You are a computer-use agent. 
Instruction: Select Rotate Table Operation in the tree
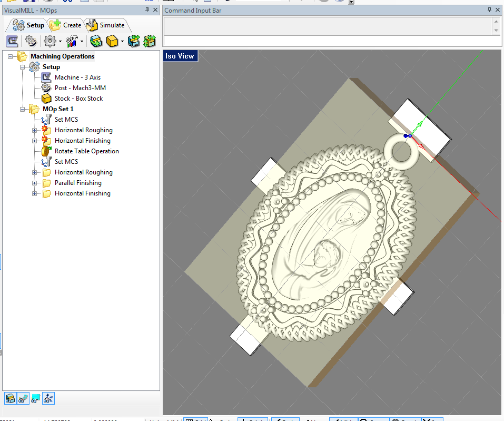pyautogui.click(x=86, y=151)
